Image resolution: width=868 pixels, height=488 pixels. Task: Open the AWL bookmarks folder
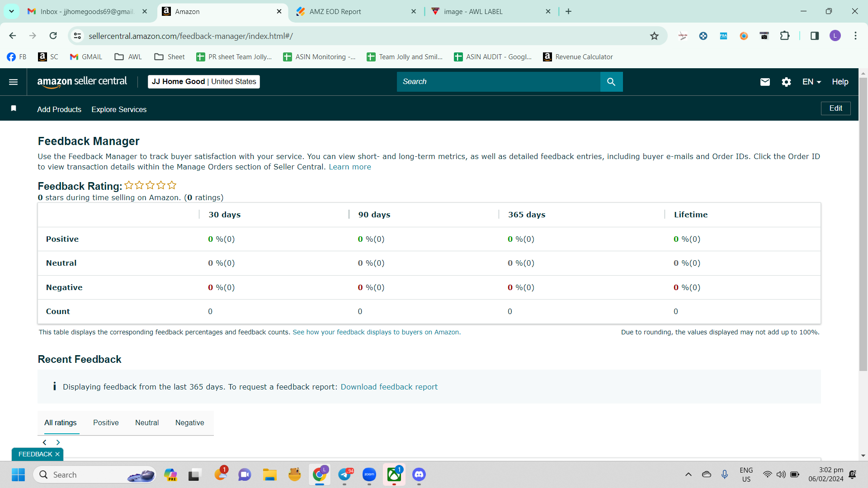coord(128,57)
